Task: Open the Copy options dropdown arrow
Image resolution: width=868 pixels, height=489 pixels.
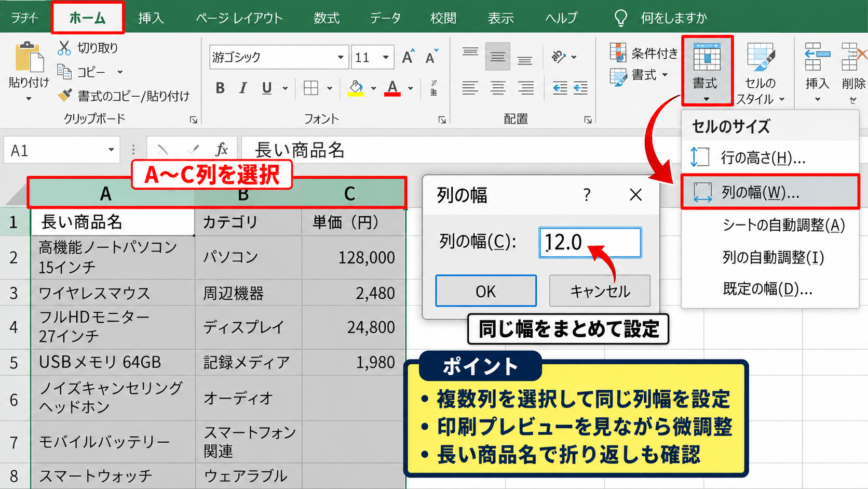Action: tap(120, 72)
